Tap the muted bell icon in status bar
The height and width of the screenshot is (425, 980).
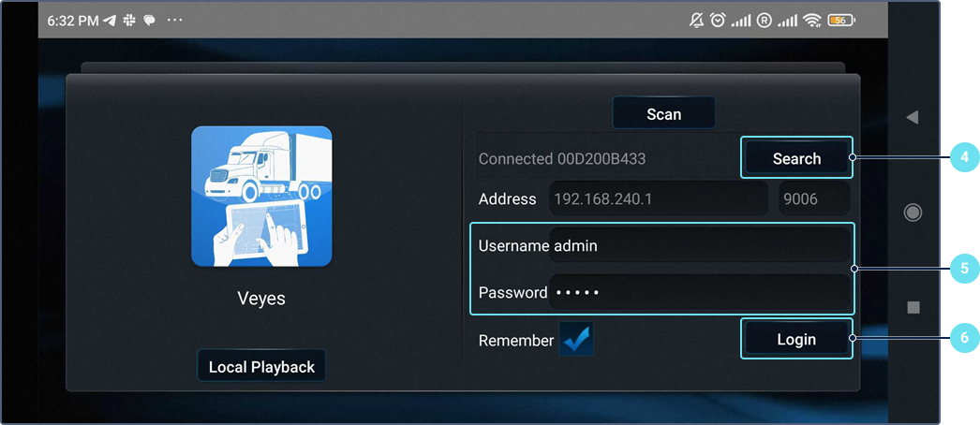[x=696, y=21]
